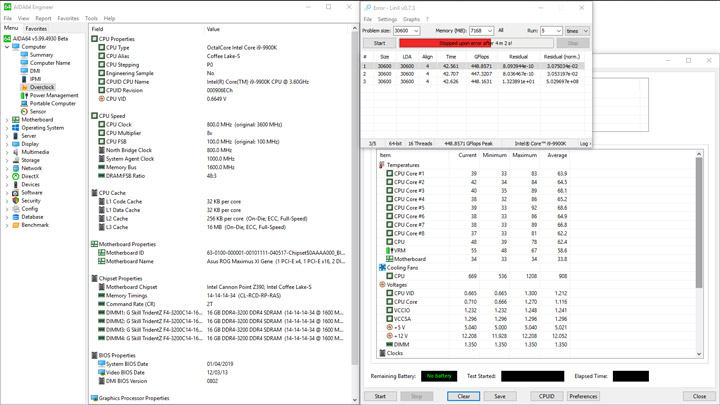The width and height of the screenshot is (720, 405).
Task: Open Computer Name item in tree
Action: 50,63
